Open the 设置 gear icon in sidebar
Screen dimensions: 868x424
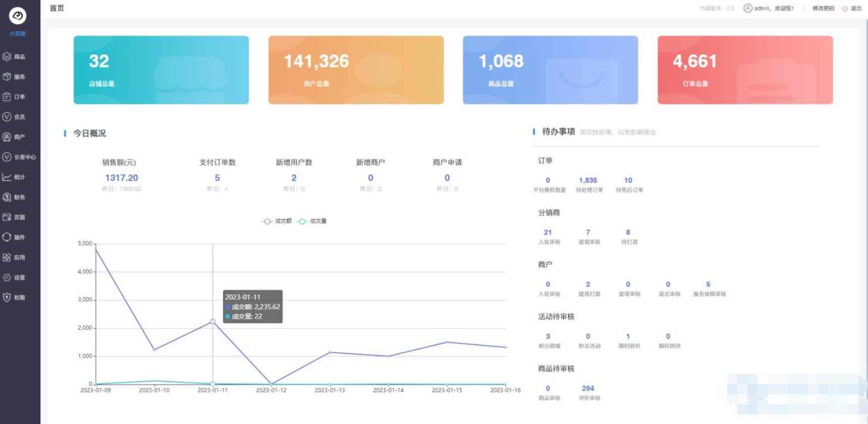pyautogui.click(x=7, y=277)
